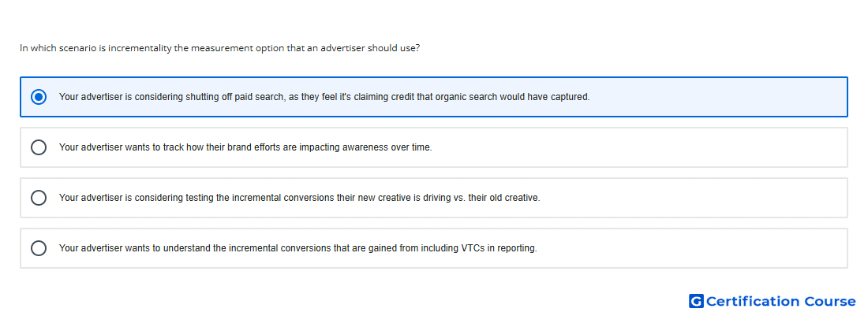Click the blue G logo icon
Screen dimensions: 868x316
coord(696,301)
